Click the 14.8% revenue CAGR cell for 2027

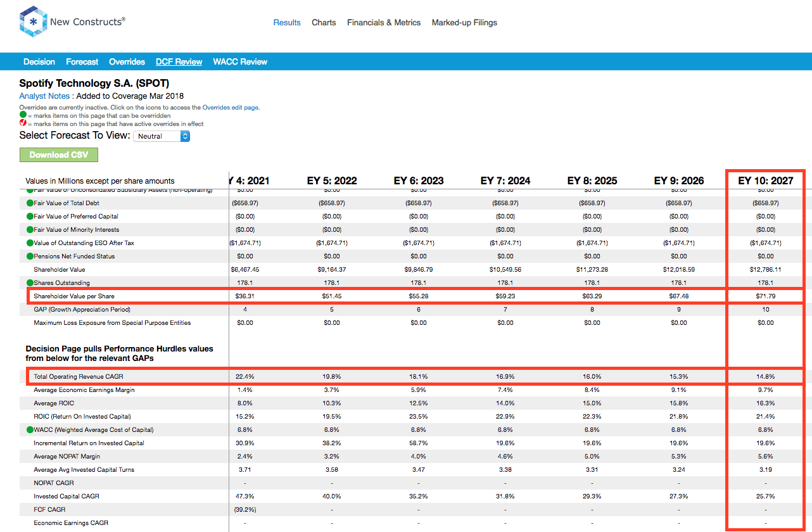tap(766, 377)
